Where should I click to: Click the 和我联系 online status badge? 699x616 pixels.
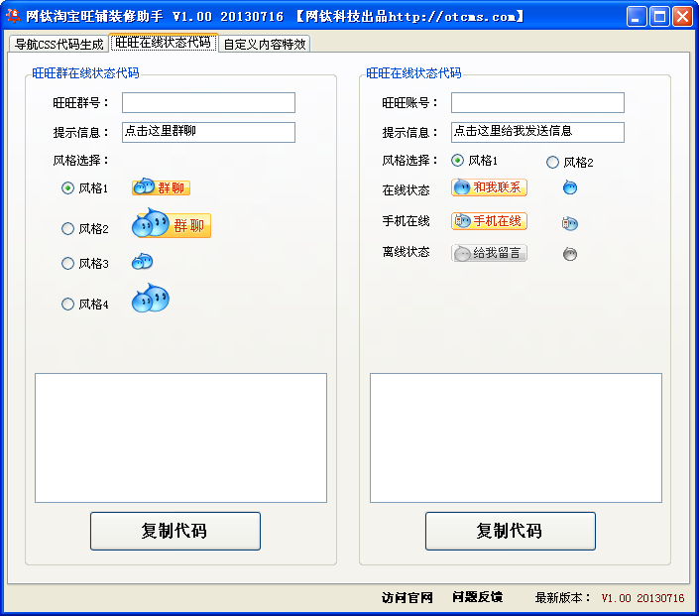(489, 187)
